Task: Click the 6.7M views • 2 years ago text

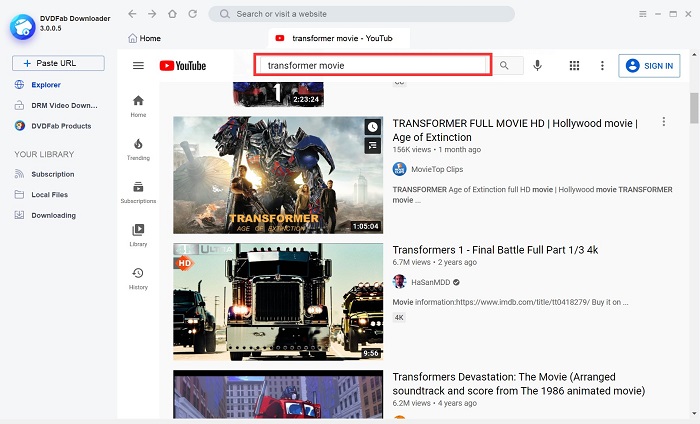Action: [434, 262]
